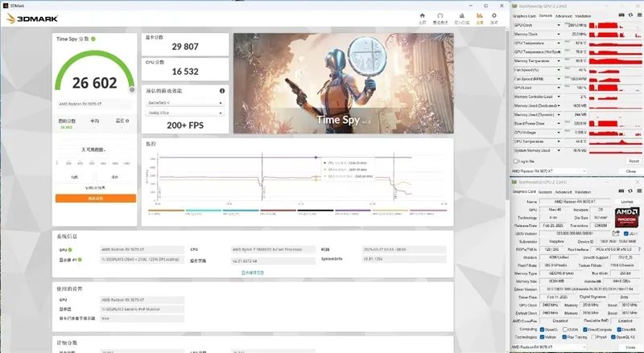This screenshot has width=644, height=353.
Task: Click green check next to GPU in system info
Action: coord(70,249)
